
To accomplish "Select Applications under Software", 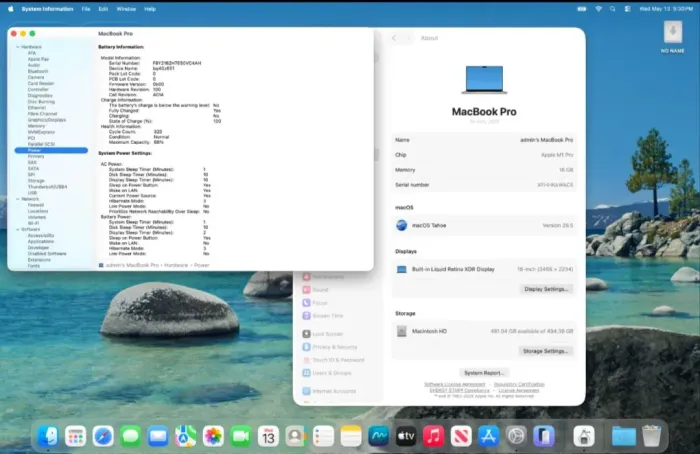I will coord(41,242).
